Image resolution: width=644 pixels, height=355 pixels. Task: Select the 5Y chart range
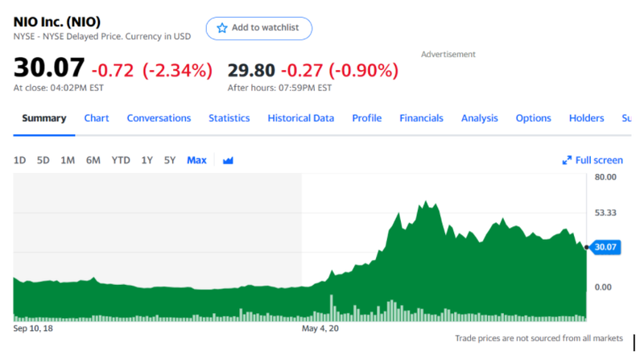tap(170, 160)
